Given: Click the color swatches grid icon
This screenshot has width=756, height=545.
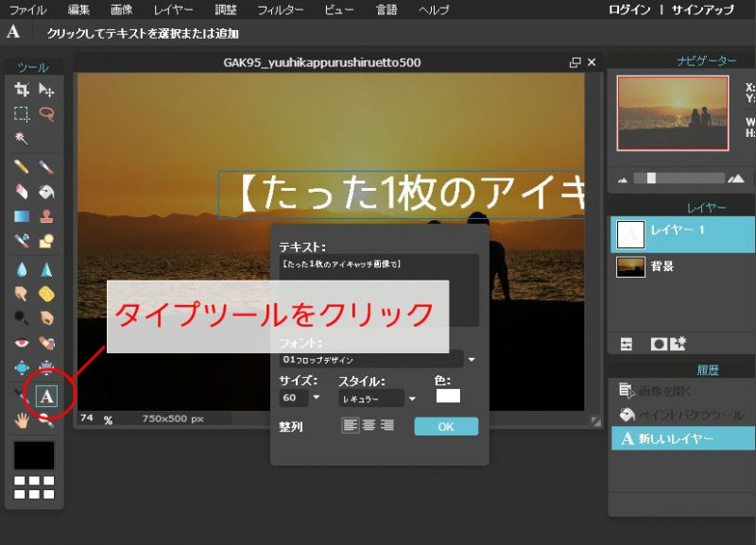Looking at the screenshot, I should 34,487.
